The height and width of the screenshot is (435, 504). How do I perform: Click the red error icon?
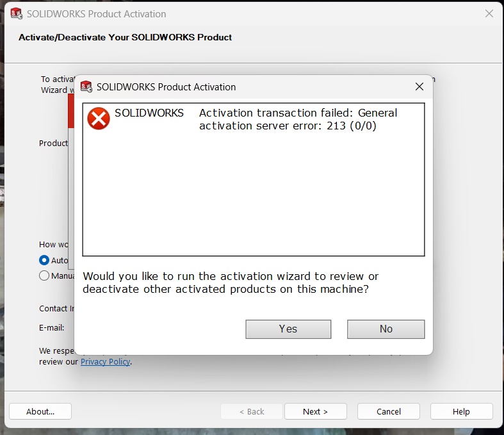[99, 119]
